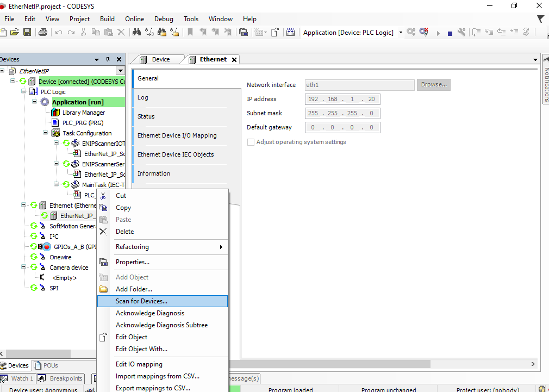
Task: Click the Task Configuration icon in tree
Action: (x=55, y=133)
